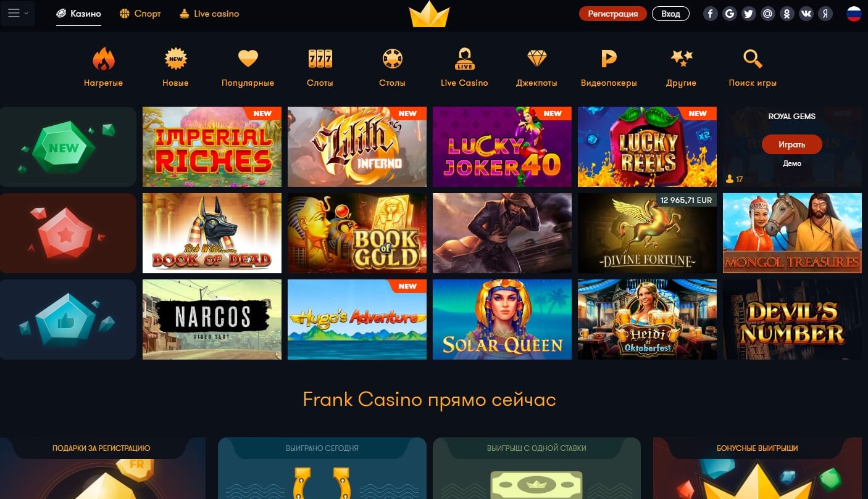868x499 pixels.
Task: Open the Russian flag language selector
Action: coord(854,14)
